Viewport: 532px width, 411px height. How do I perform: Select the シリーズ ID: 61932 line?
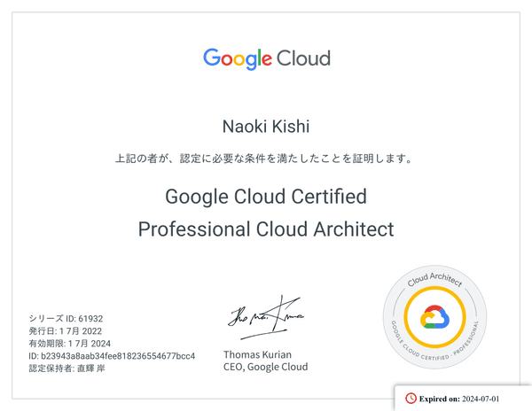click(66, 319)
